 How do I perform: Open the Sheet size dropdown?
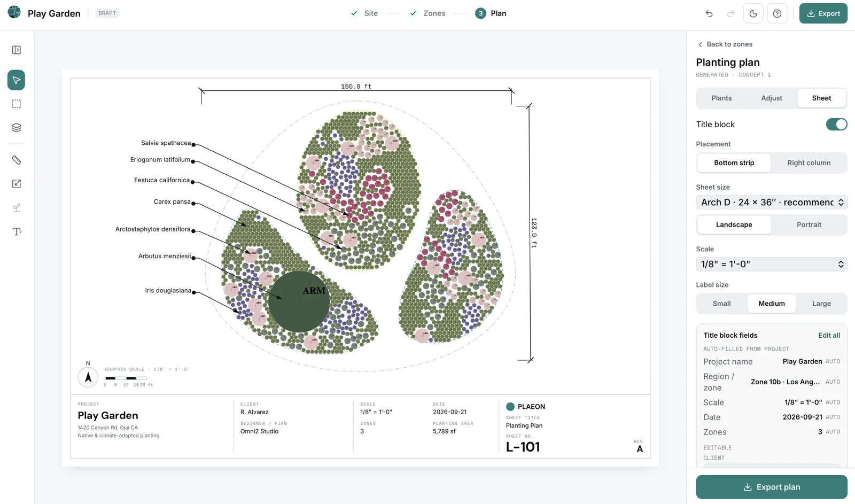(x=772, y=203)
